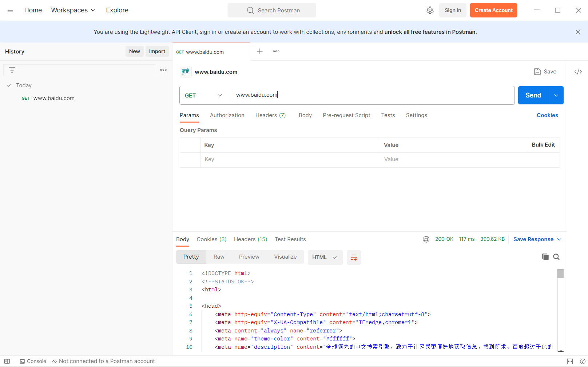The image size is (588, 367).
Task: Open the Explore page
Action: pyautogui.click(x=117, y=10)
